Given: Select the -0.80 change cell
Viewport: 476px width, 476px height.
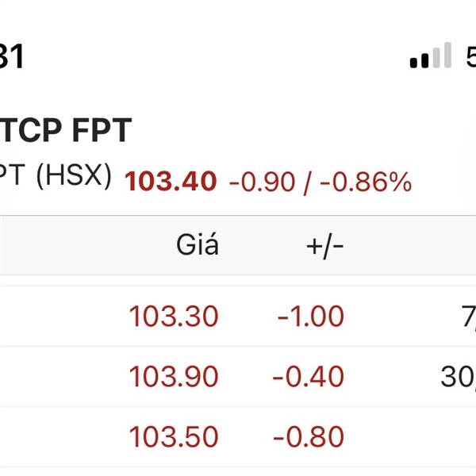Looking at the screenshot, I should point(308,437).
